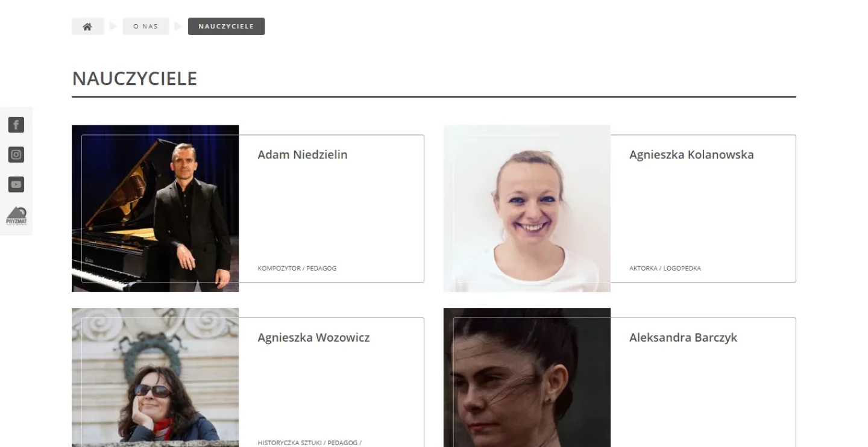This screenshot has width=868, height=447.
Task: Click the NAUCZYCIELE page heading
Action: point(134,79)
